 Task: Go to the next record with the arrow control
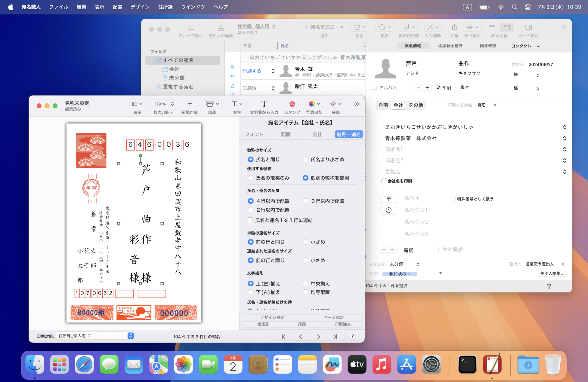318,336
